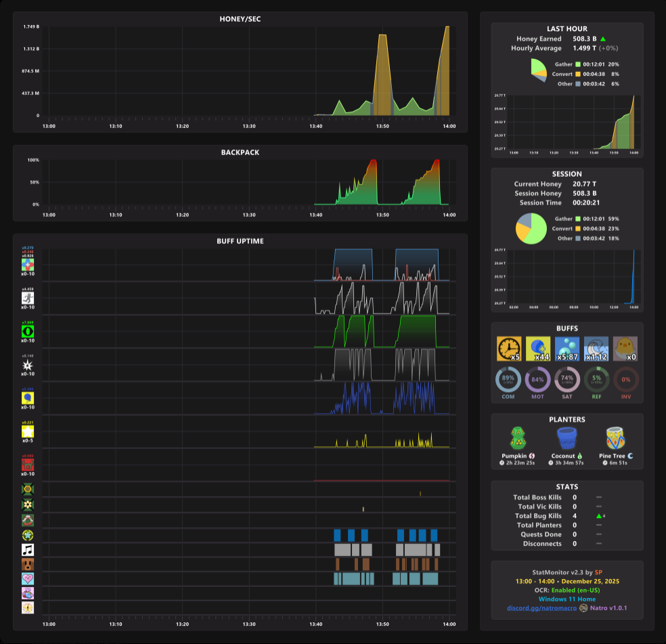The width and height of the screenshot is (666, 644).
Task: Click the yellow Convert legend swatch in Last Hour
Action: (x=577, y=74)
